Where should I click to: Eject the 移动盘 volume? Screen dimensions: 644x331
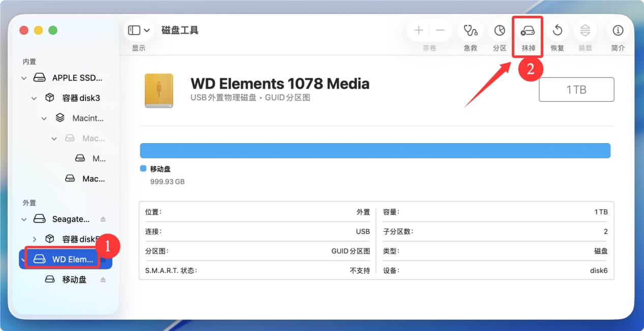(x=104, y=279)
